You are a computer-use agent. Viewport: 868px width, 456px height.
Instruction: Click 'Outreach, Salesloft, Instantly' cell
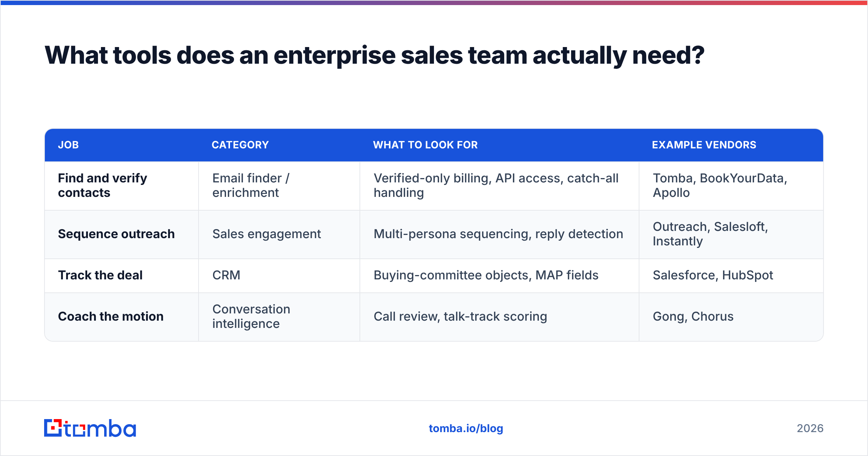(731, 234)
